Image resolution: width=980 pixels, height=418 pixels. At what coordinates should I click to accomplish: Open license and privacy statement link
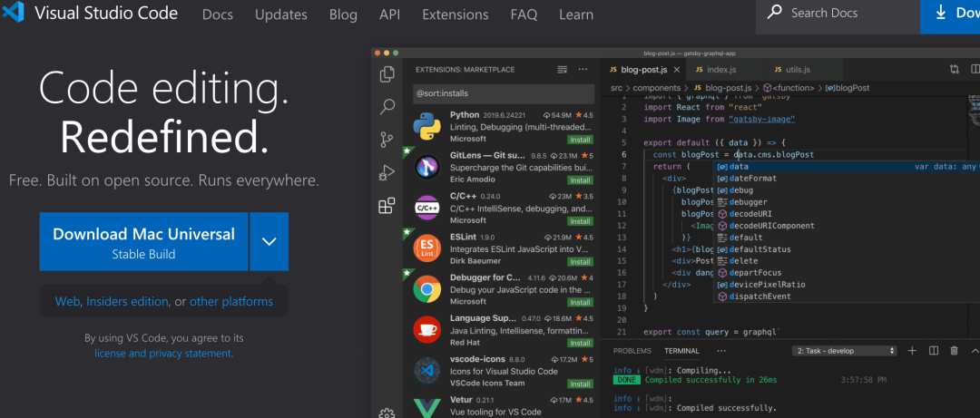coord(163,354)
